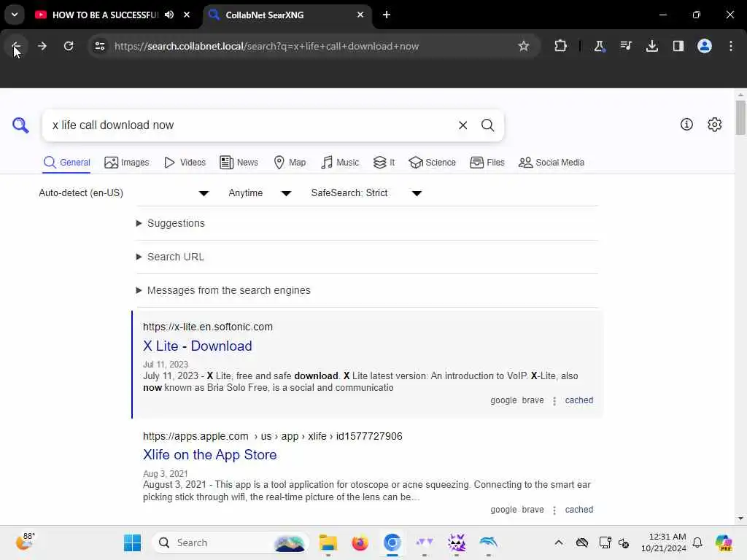Image resolution: width=747 pixels, height=560 pixels.
Task: Close the CollabNet SearXNG tab
Action: click(x=360, y=15)
